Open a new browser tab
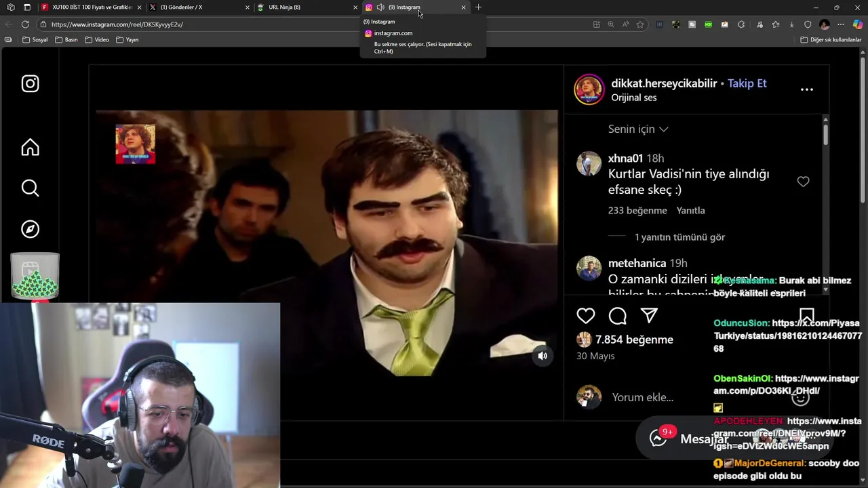868x488 pixels. (478, 7)
